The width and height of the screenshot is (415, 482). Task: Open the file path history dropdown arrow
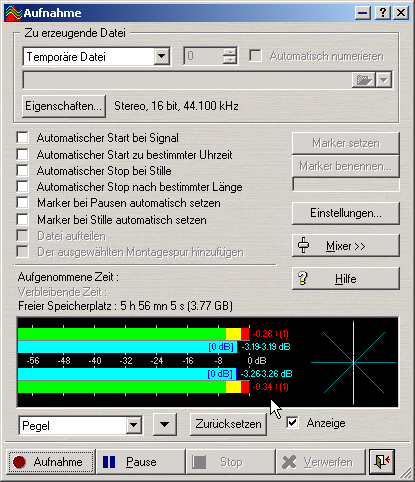384,80
